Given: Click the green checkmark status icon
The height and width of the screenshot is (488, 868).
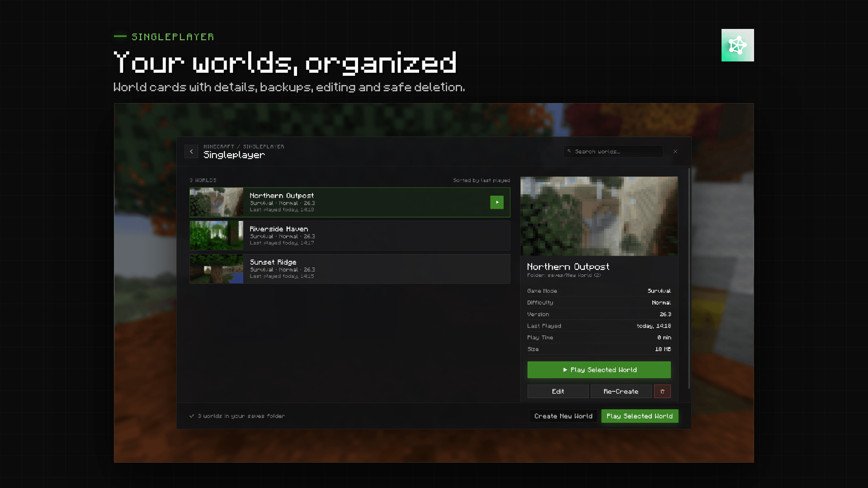Looking at the screenshot, I should pyautogui.click(x=192, y=416).
